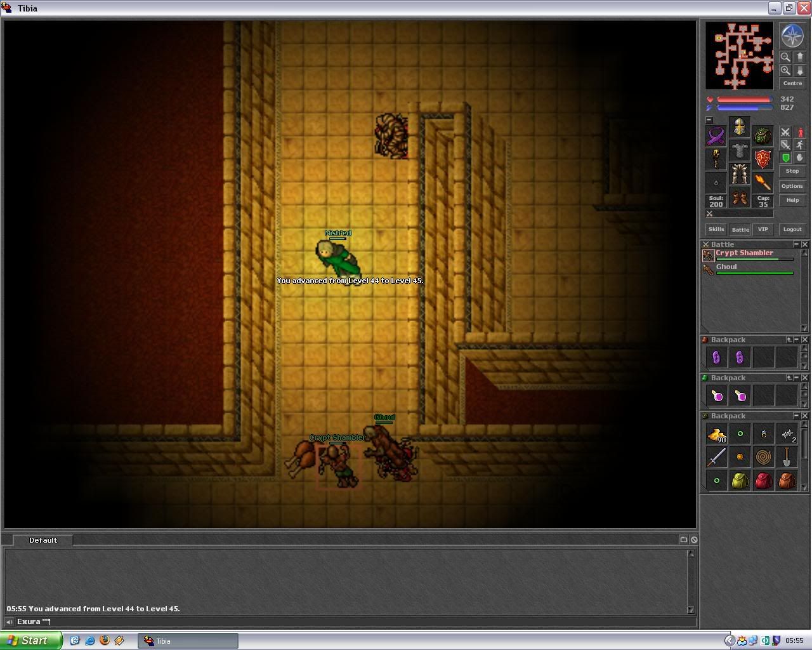Open the green backpack in equipment slot
Viewport: 812px width, 650px height.
pyautogui.click(x=763, y=136)
